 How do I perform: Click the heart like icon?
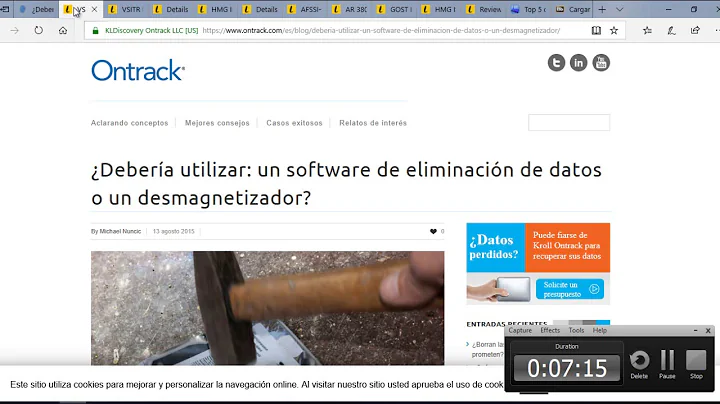tap(433, 231)
